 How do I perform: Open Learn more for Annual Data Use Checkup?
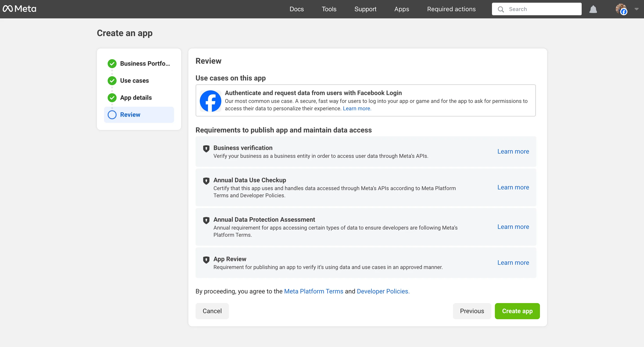point(513,187)
